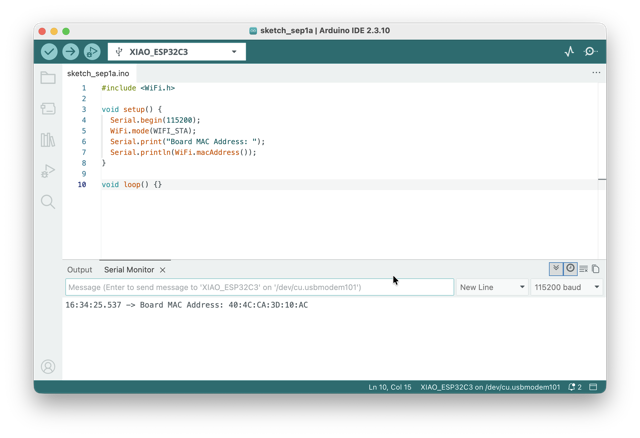Close the Serial Monitor tab
Screen dimensions: 640x438
tap(162, 270)
